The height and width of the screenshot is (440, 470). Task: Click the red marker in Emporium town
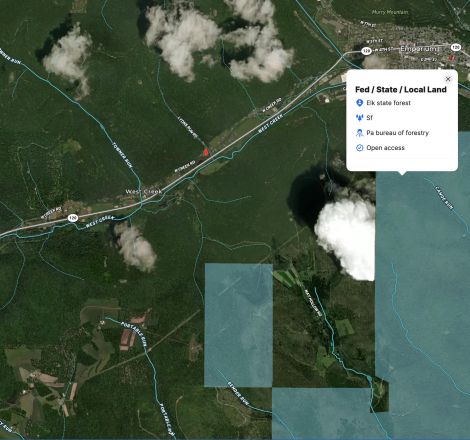point(452,58)
